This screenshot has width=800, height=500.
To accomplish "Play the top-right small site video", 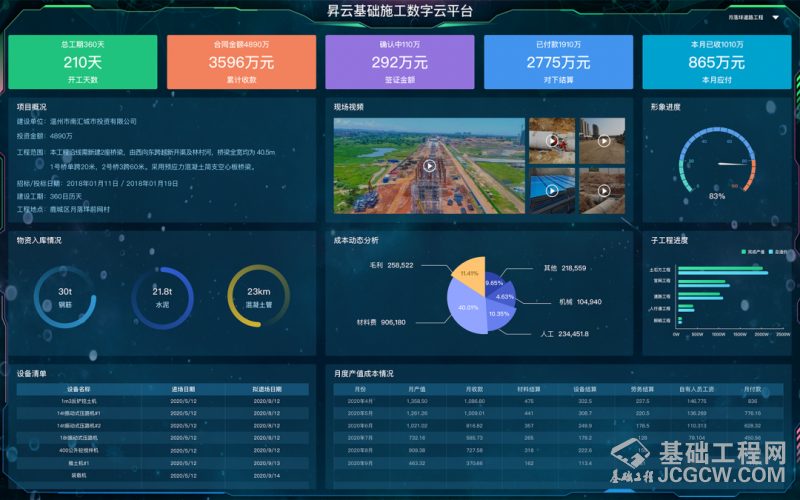I will (604, 140).
